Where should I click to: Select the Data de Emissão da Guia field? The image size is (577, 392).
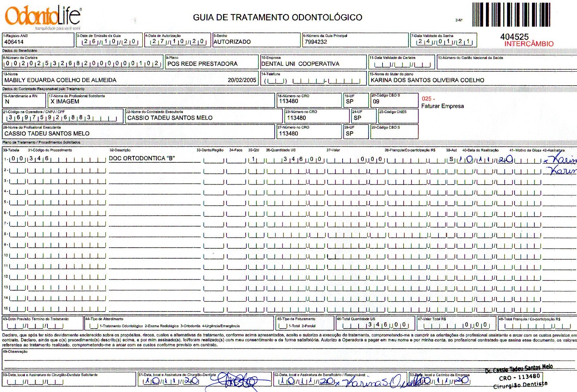click(109, 40)
